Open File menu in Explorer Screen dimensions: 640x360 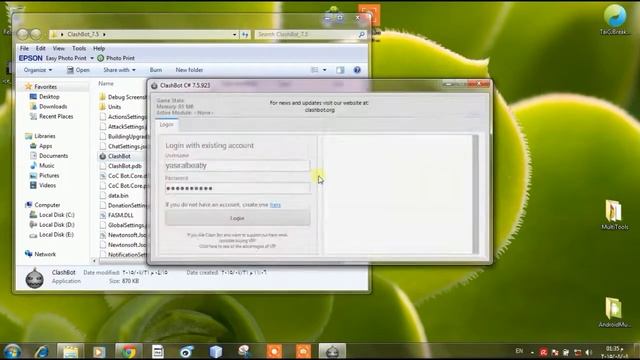(24, 48)
